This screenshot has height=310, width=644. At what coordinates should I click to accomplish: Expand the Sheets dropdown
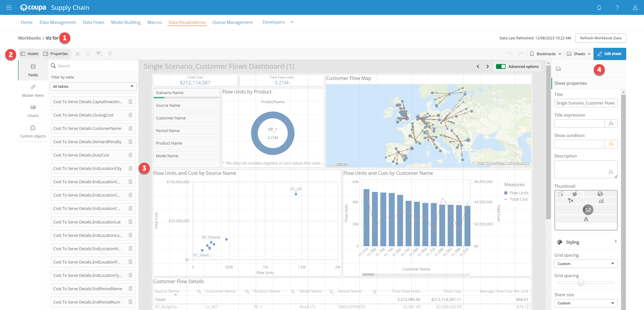(579, 54)
